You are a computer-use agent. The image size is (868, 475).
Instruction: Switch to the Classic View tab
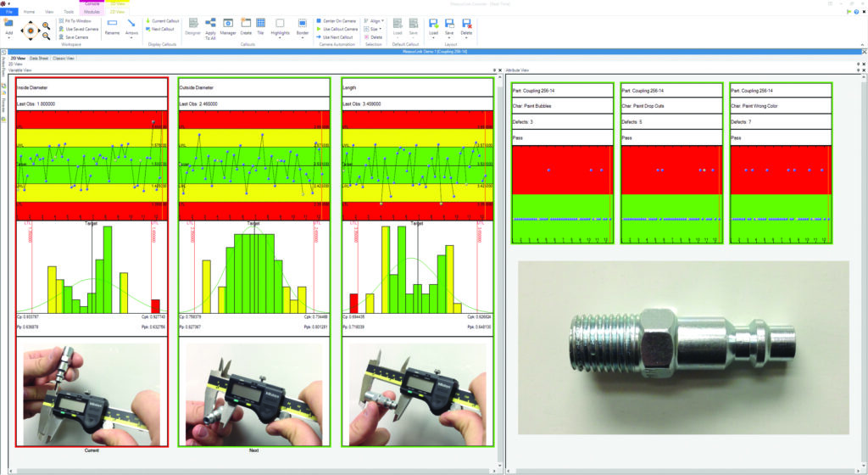(x=63, y=59)
